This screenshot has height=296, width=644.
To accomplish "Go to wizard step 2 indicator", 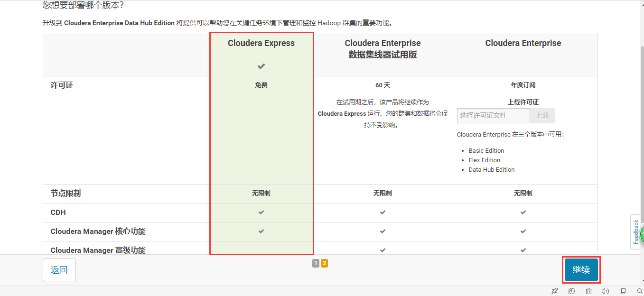I will pyautogui.click(x=324, y=263).
